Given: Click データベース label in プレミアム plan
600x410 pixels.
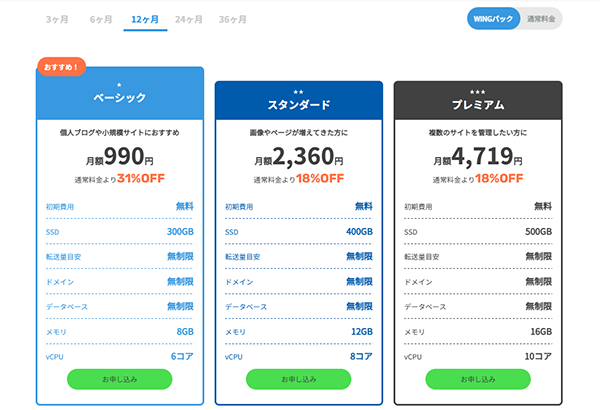Looking at the screenshot, I should tap(425, 307).
